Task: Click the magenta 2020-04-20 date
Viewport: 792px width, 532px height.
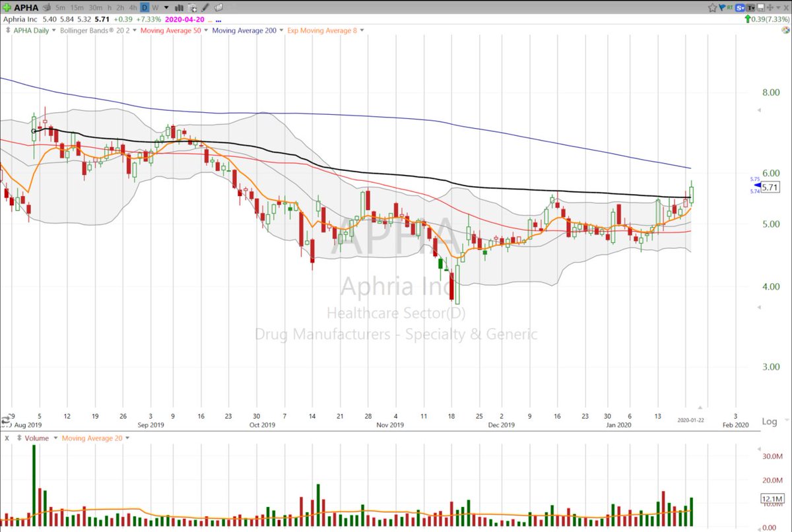Action: click(x=185, y=20)
